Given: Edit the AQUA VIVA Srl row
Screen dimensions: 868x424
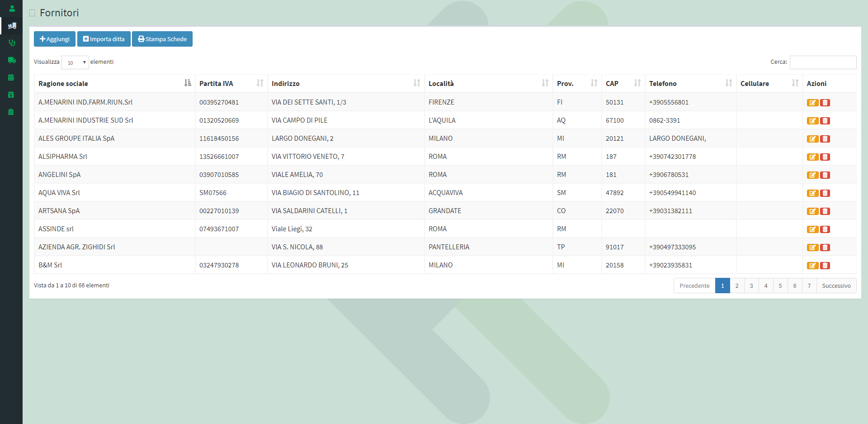Looking at the screenshot, I should click(x=812, y=193).
